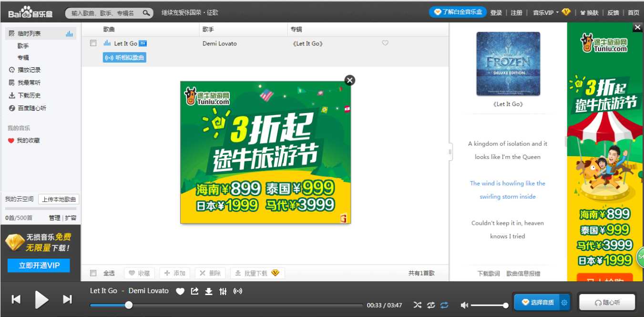Click the gold VIP diamond icon in header
Viewport: 644px width, 317px height.
[x=566, y=12]
